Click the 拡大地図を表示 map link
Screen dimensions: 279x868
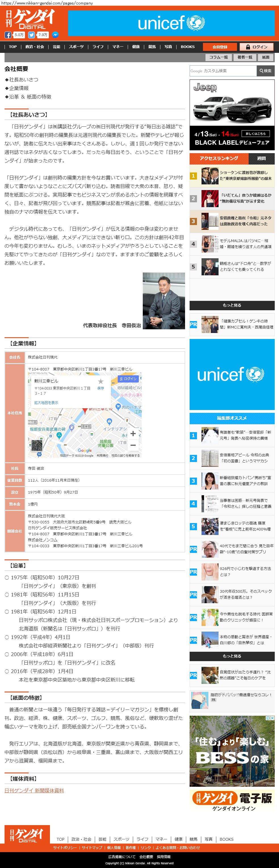point(46,403)
